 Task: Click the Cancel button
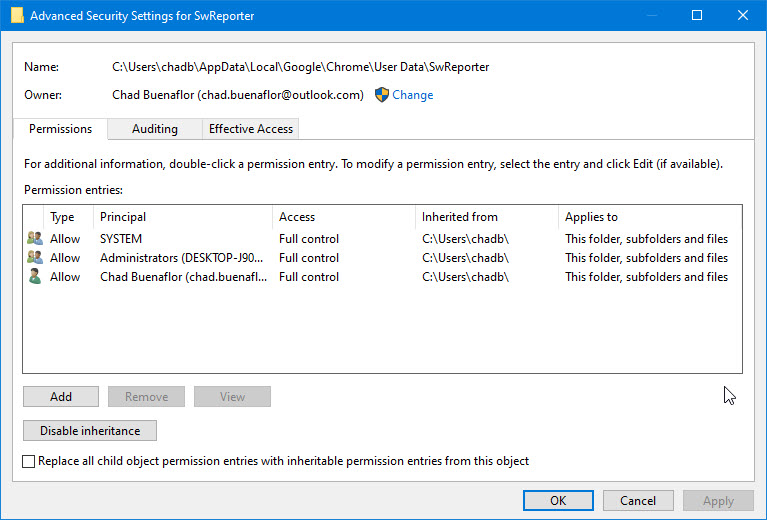pyautogui.click(x=638, y=500)
